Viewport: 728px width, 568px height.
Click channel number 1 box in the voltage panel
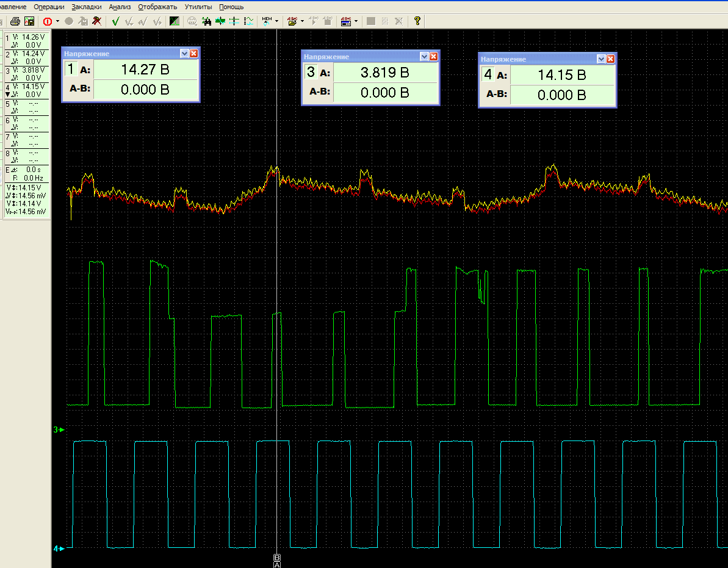pyautogui.click(x=71, y=69)
